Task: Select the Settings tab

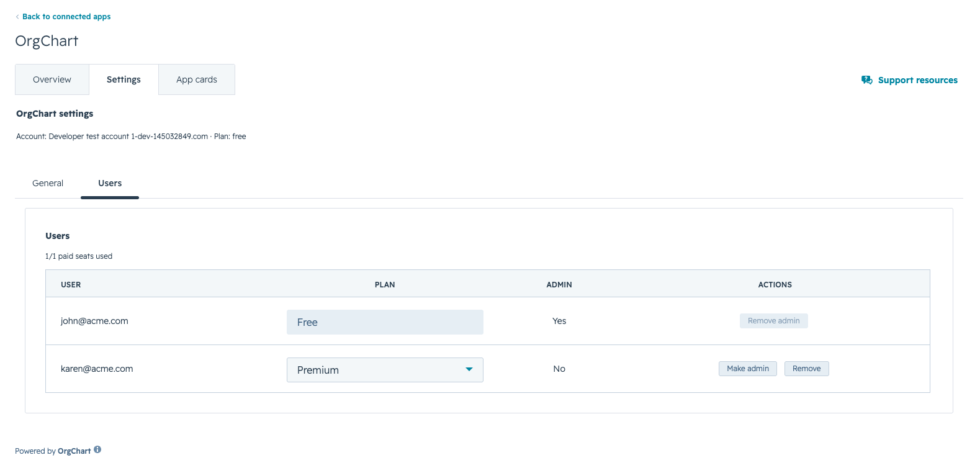Action: tap(124, 79)
